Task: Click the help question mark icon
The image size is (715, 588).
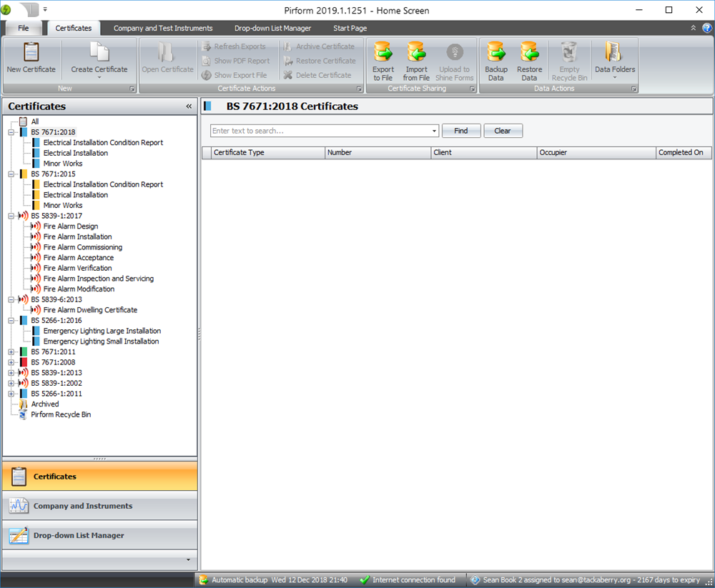Action: (706, 28)
